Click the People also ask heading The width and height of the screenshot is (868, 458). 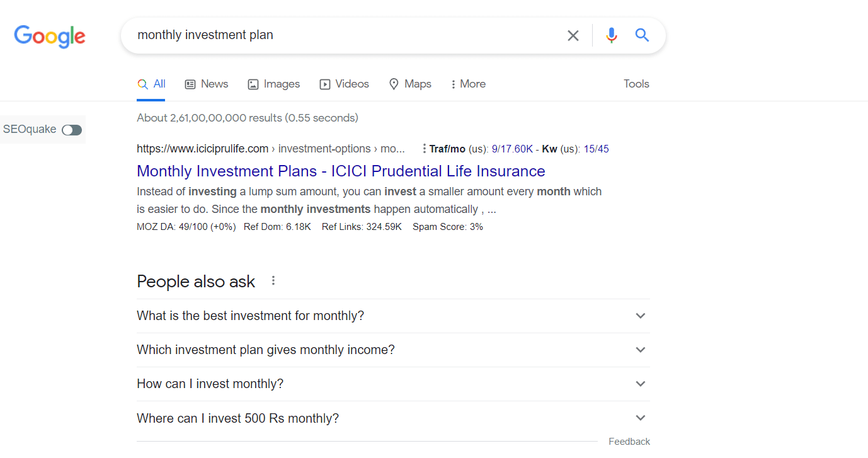(x=196, y=282)
